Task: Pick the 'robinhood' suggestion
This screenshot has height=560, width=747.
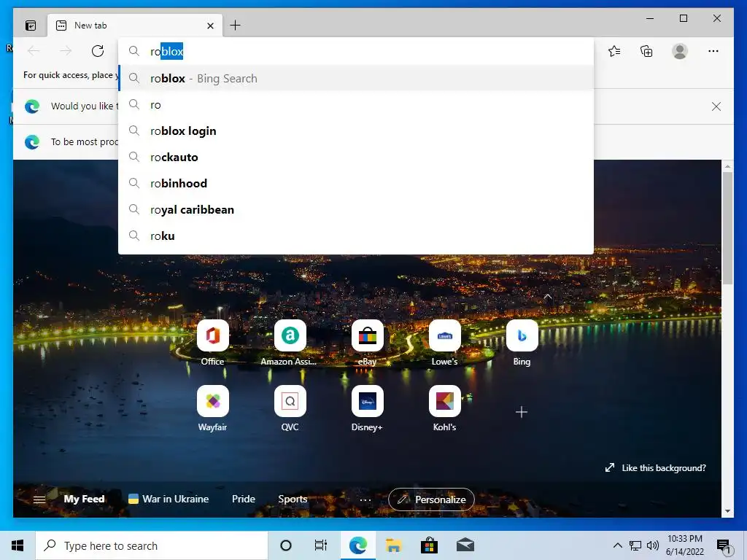Action: (356, 183)
